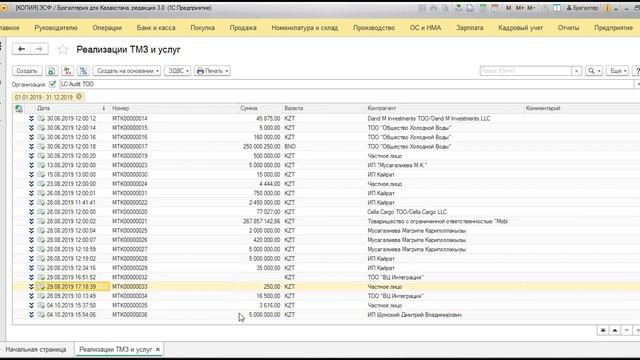Open the Руководителю menu
640x360 pixels.
coord(56,28)
